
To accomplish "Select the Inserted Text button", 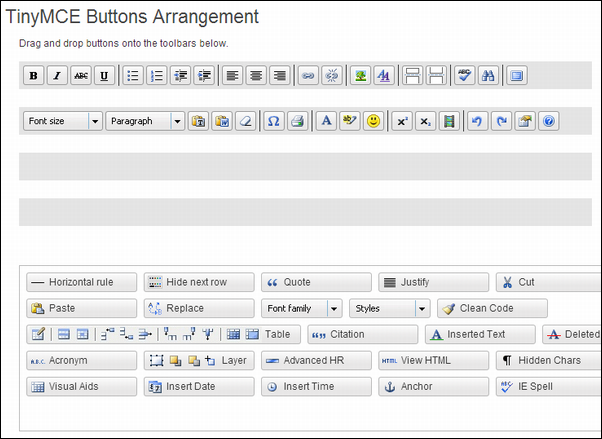I will coord(480,335).
